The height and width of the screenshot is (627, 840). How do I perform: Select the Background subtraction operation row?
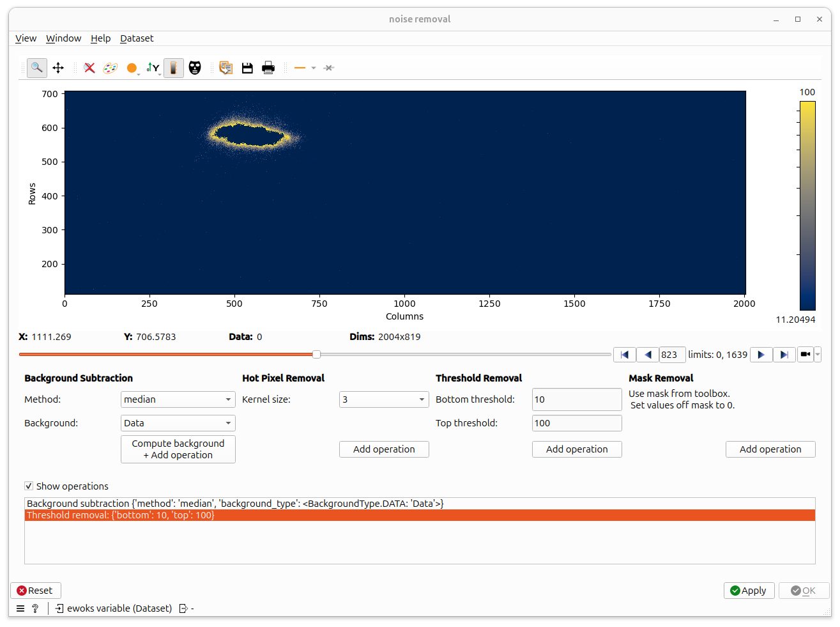pyautogui.click(x=420, y=504)
